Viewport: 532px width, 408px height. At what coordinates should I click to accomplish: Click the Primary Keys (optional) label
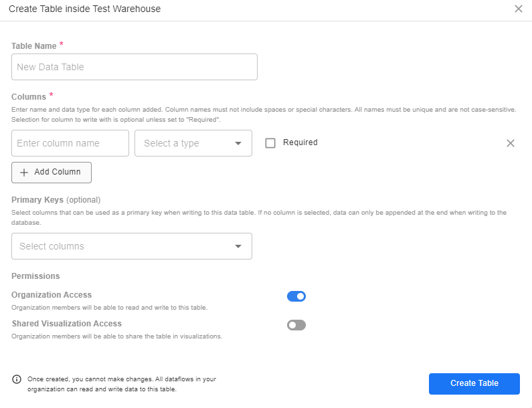[56, 200]
